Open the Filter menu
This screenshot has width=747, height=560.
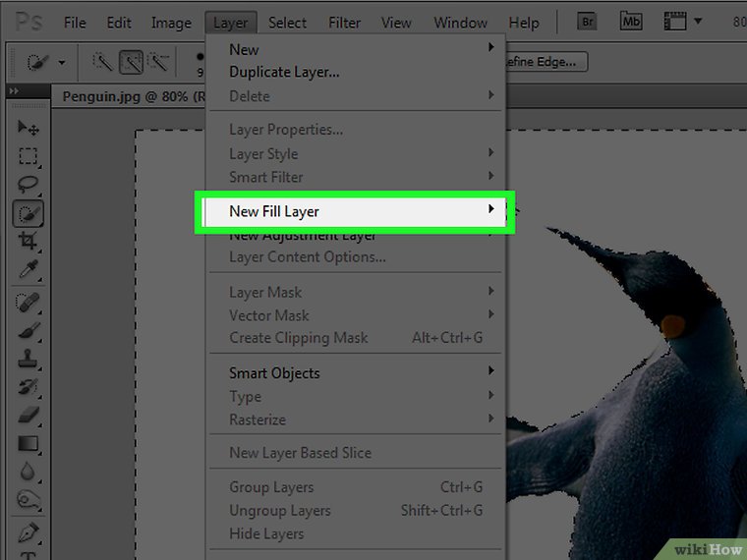click(x=344, y=23)
